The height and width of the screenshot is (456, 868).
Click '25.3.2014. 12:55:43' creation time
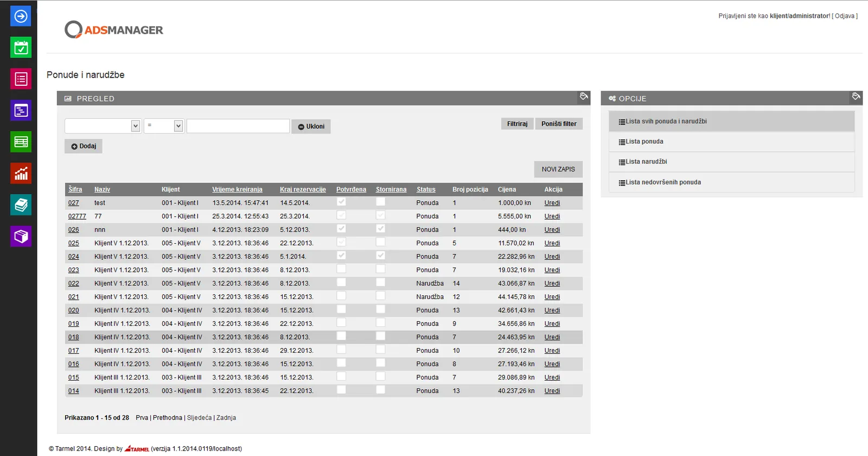(240, 217)
